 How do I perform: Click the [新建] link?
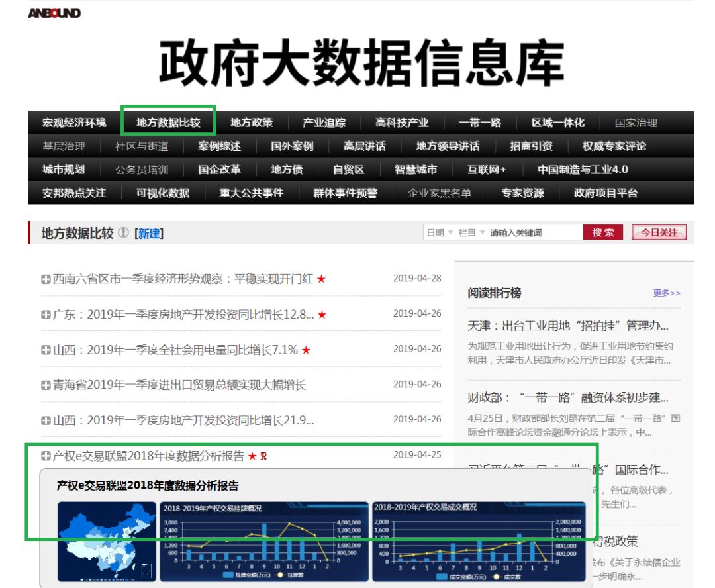(x=149, y=234)
